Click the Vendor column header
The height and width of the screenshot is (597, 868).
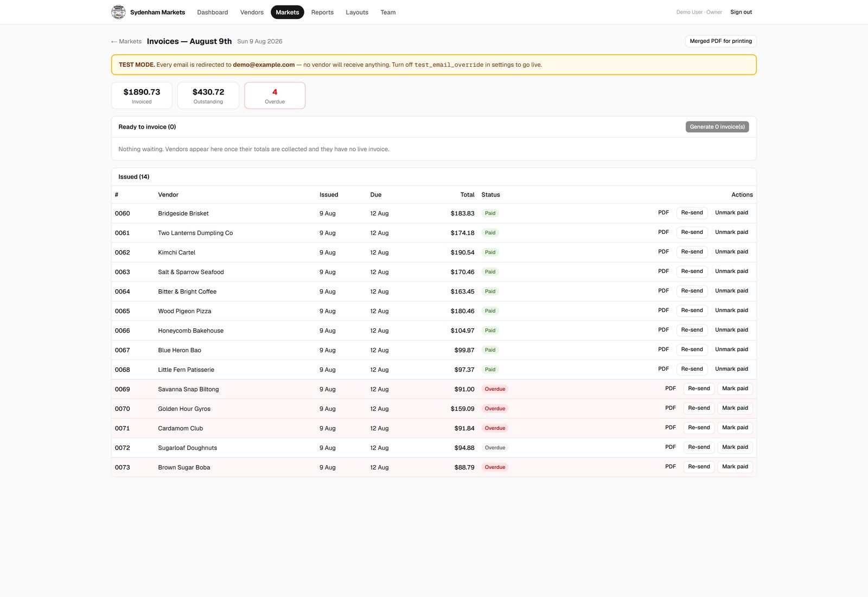tap(168, 195)
